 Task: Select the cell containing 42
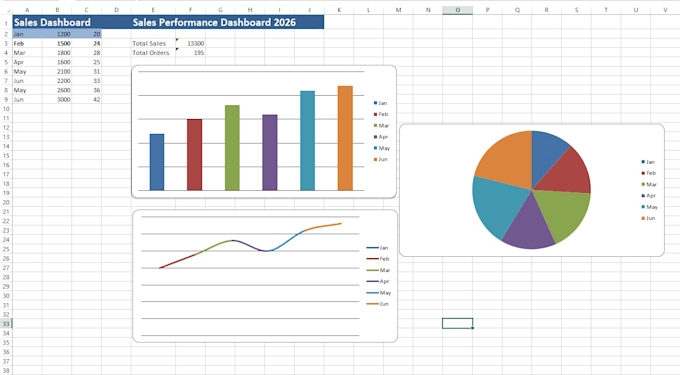pos(86,99)
